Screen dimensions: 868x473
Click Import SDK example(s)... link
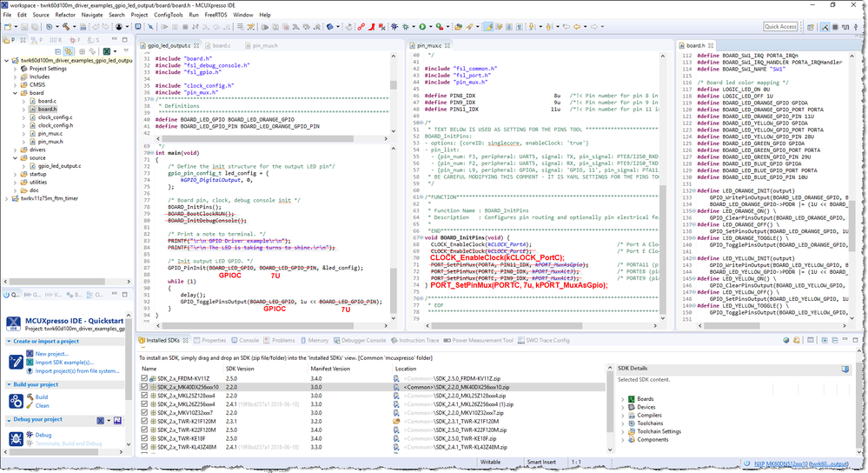coord(66,362)
